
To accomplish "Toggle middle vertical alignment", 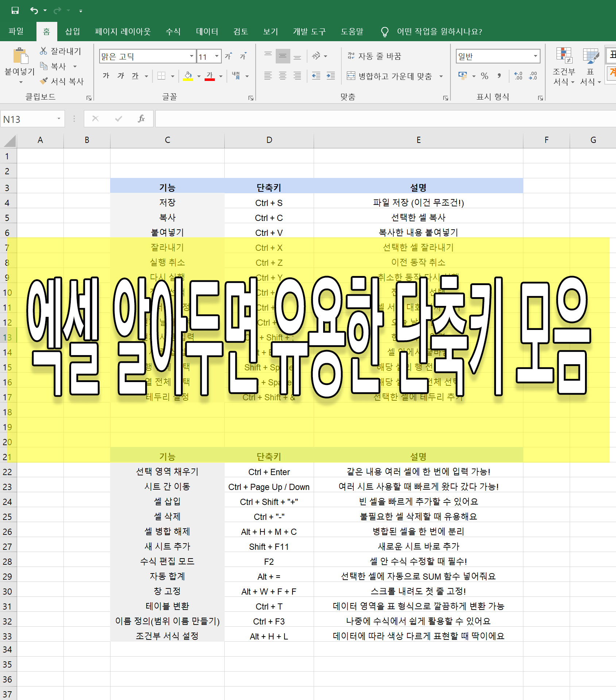I will (283, 56).
